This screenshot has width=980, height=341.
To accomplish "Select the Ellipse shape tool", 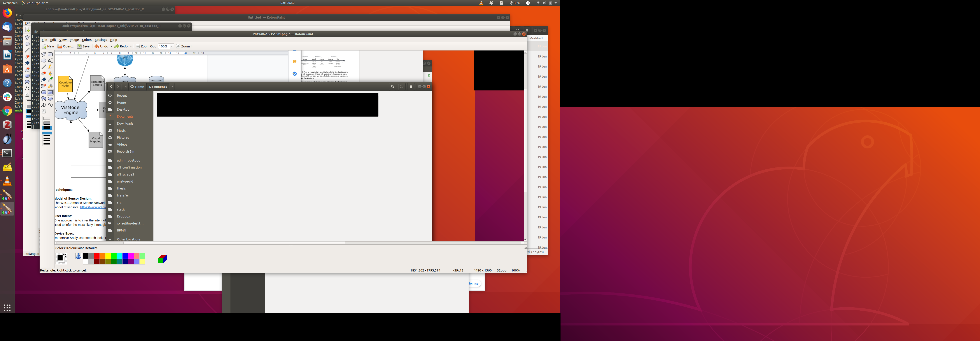I will (50, 98).
